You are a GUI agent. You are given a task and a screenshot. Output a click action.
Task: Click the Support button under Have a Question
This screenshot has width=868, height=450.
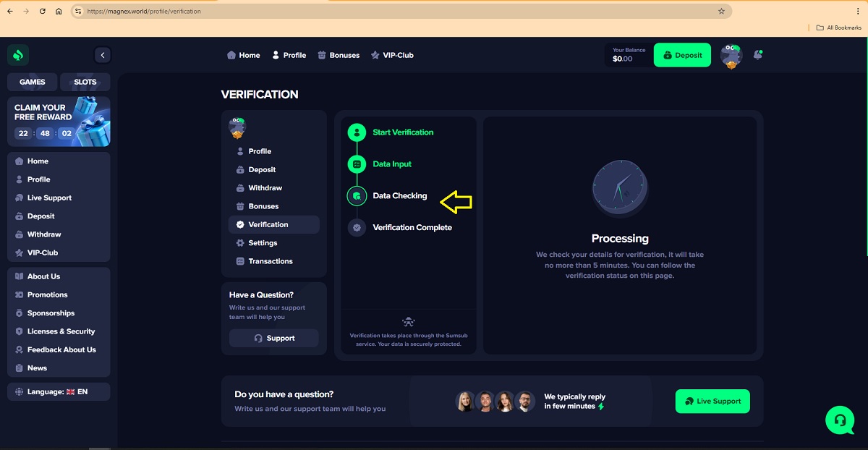coord(273,338)
